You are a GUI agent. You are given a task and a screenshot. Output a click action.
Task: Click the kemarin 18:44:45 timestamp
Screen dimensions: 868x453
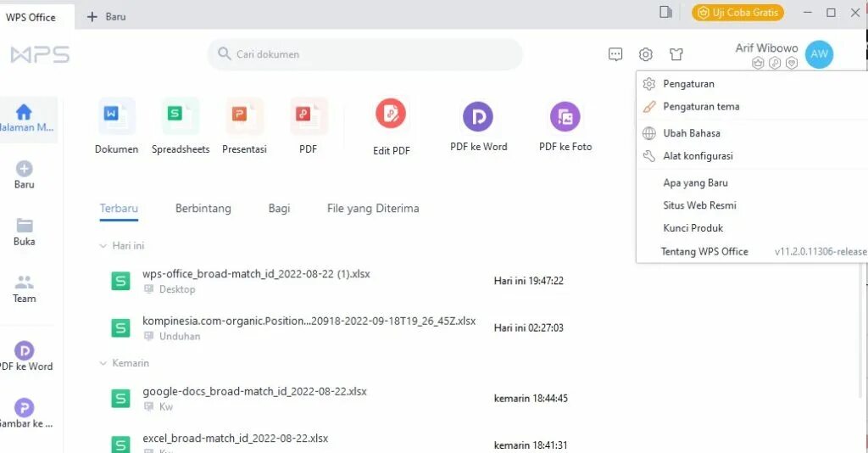click(531, 398)
